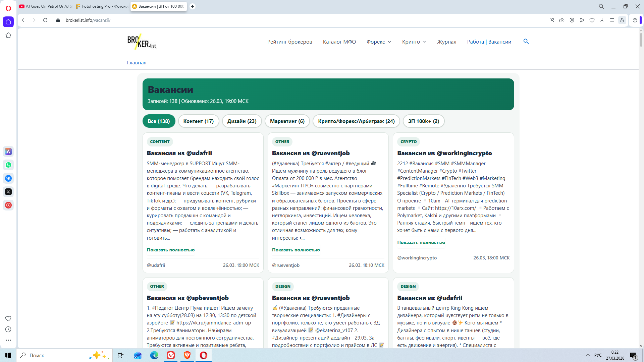Click the BROKER.list logo

(x=142, y=42)
